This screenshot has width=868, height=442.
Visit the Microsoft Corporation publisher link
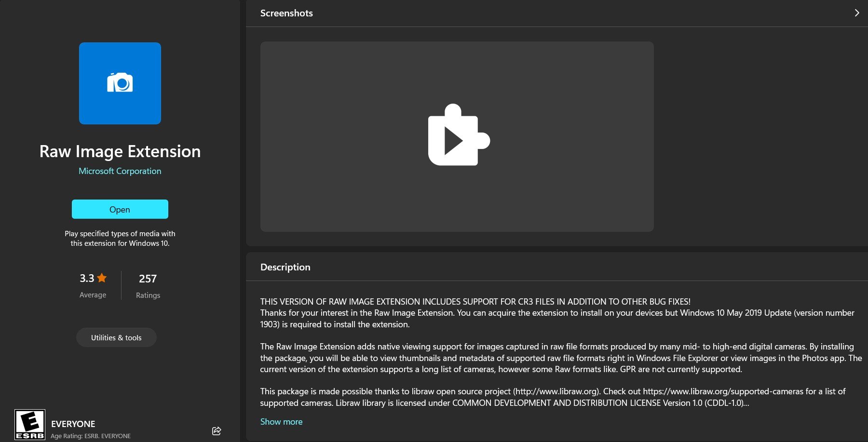coord(120,171)
